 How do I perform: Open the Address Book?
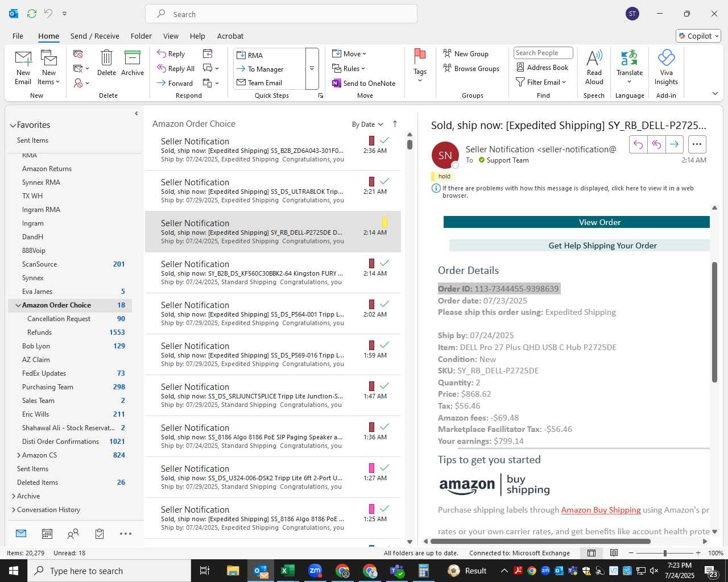pos(543,68)
